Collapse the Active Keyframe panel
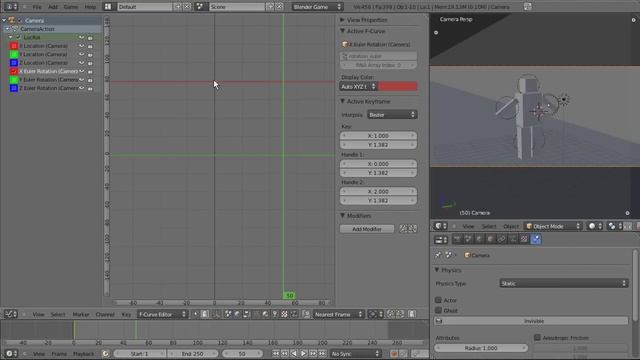This screenshot has height=360, width=640. (342, 101)
